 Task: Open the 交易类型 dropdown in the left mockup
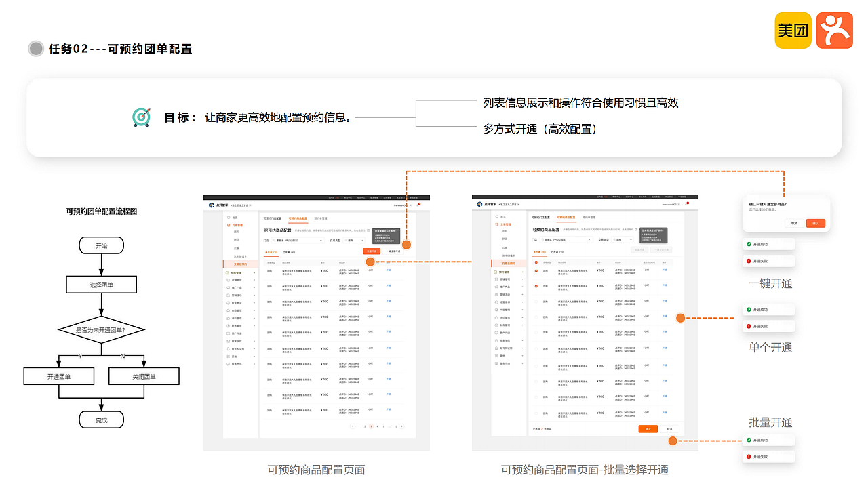[354, 241]
